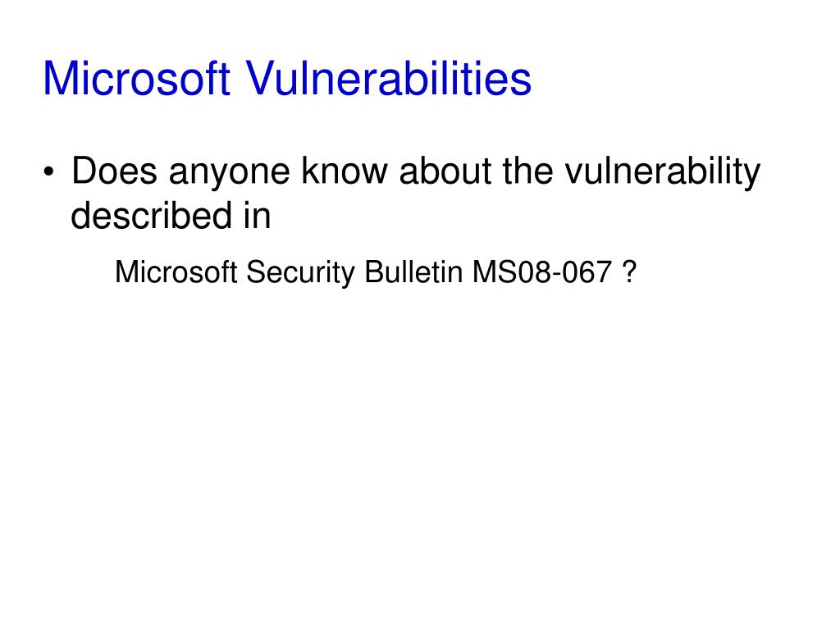Viewport: 840px width, 630px height.
Task: Click the word "described" on the second line
Action: [x=152, y=216]
